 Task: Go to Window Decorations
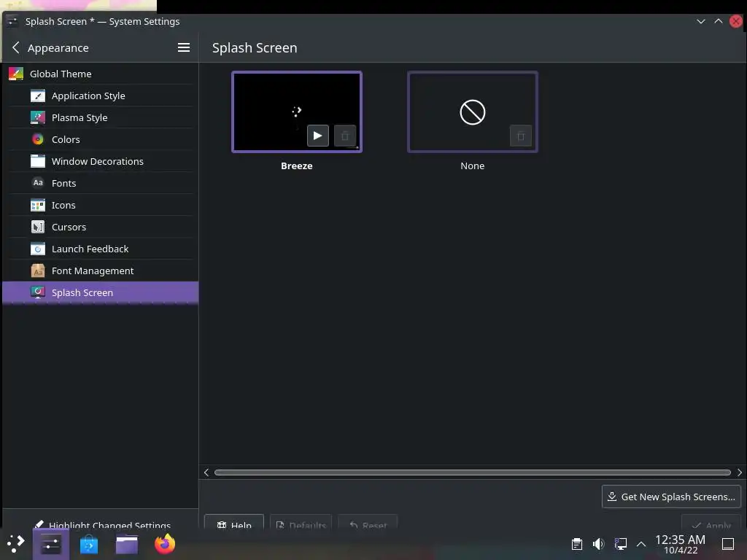(100, 161)
